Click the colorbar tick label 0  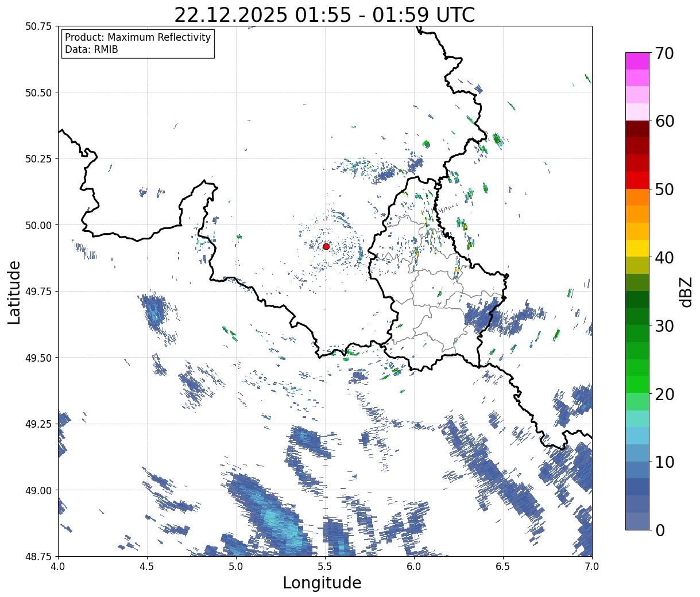point(660,530)
